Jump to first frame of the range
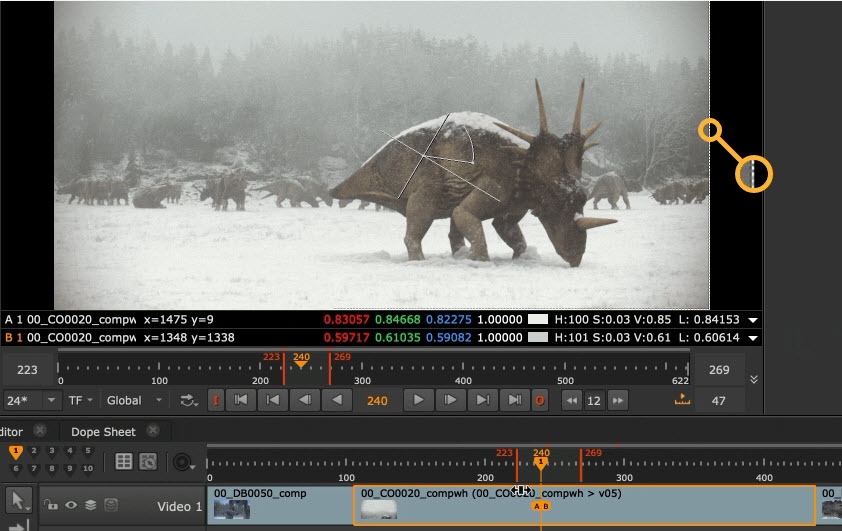 [241, 401]
